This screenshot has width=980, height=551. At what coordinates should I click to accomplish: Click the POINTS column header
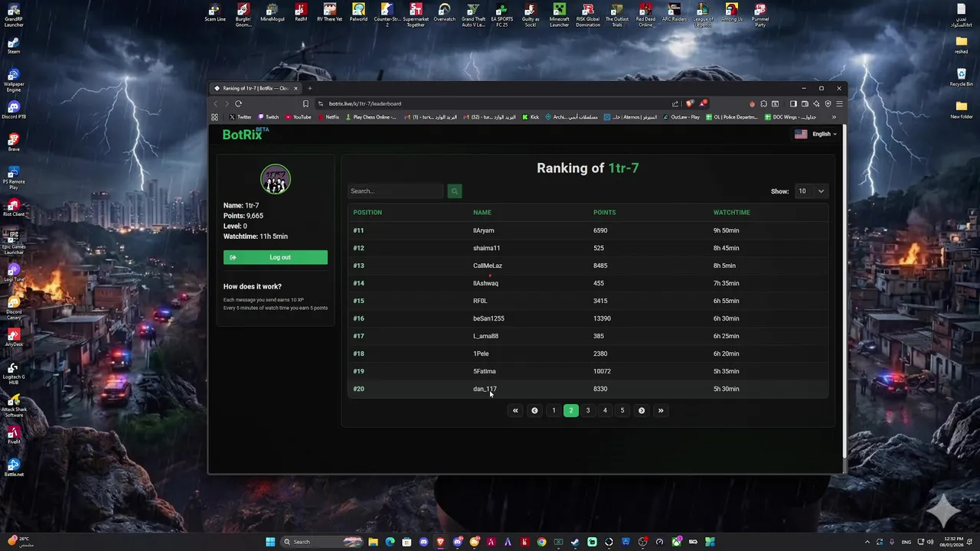(604, 213)
